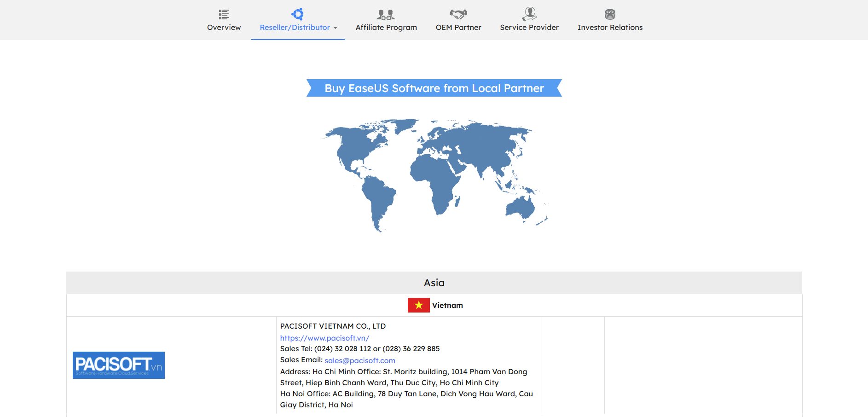Screen dimensions: 868x417
Task: Click the sales@pacisoft.com email link
Action: [360, 360]
